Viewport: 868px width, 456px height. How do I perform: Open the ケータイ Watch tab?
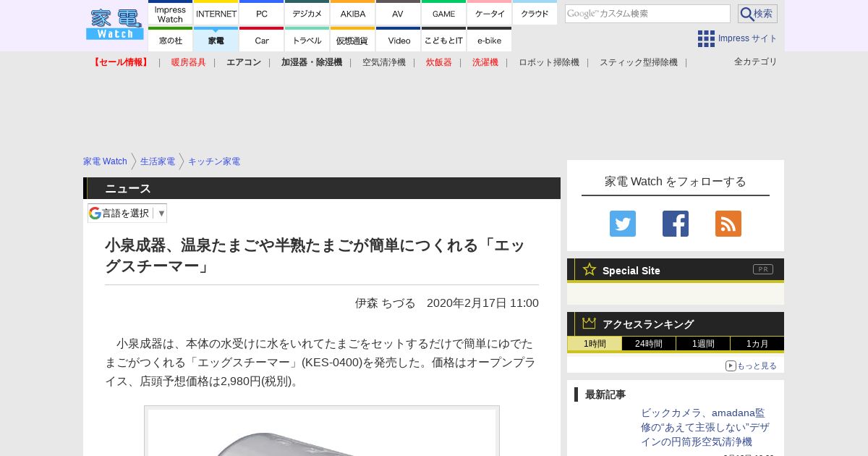coord(490,13)
